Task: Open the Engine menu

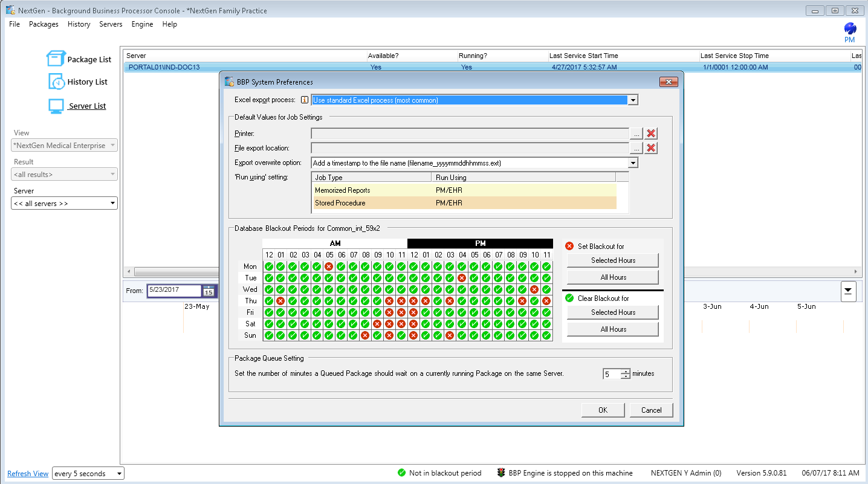Action: click(142, 24)
